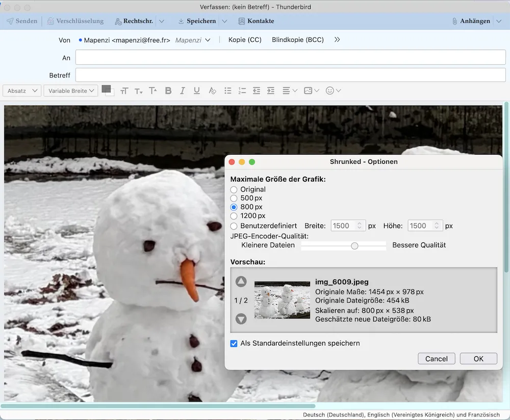Uncheck Als Standardeinstellungen speichern

click(234, 343)
